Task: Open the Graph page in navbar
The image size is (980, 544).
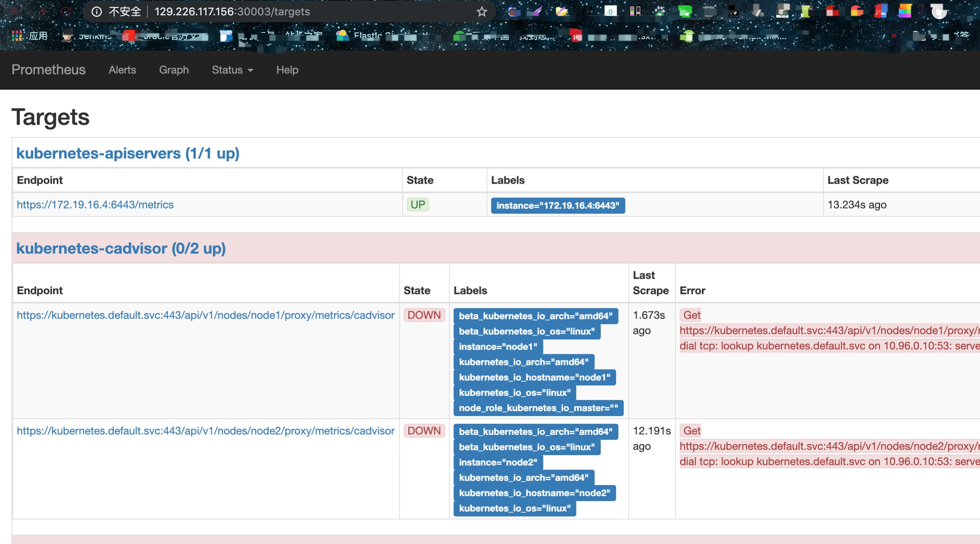Action: pyautogui.click(x=174, y=70)
